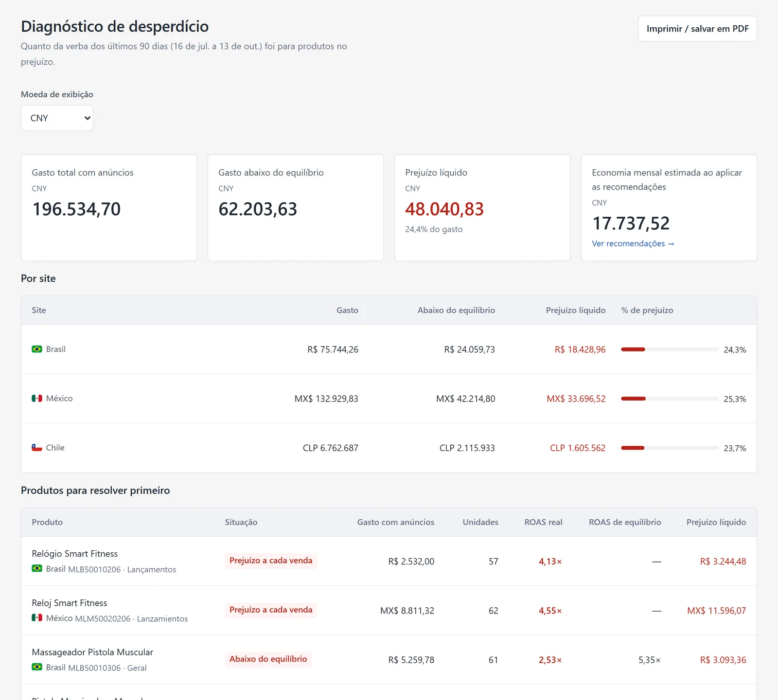778x700 pixels.
Task: Click Prejuízo a cada venda badge for Relógio
Action: coord(271,560)
